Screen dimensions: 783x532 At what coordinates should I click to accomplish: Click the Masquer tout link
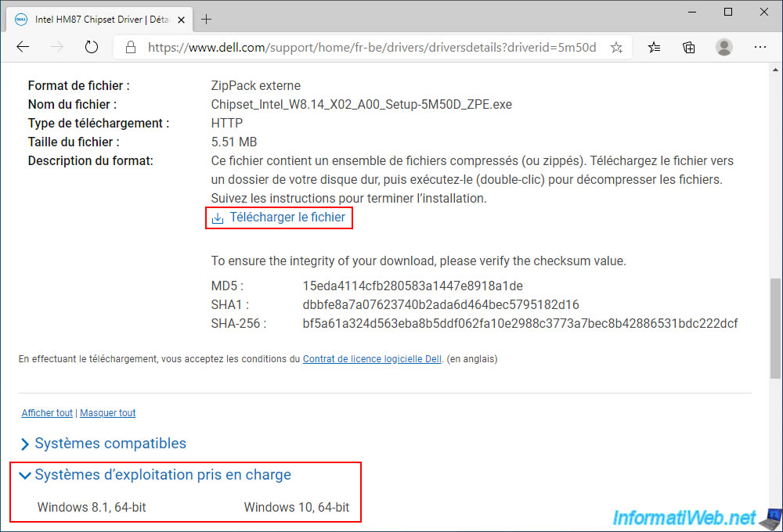pyautogui.click(x=108, y=413)
